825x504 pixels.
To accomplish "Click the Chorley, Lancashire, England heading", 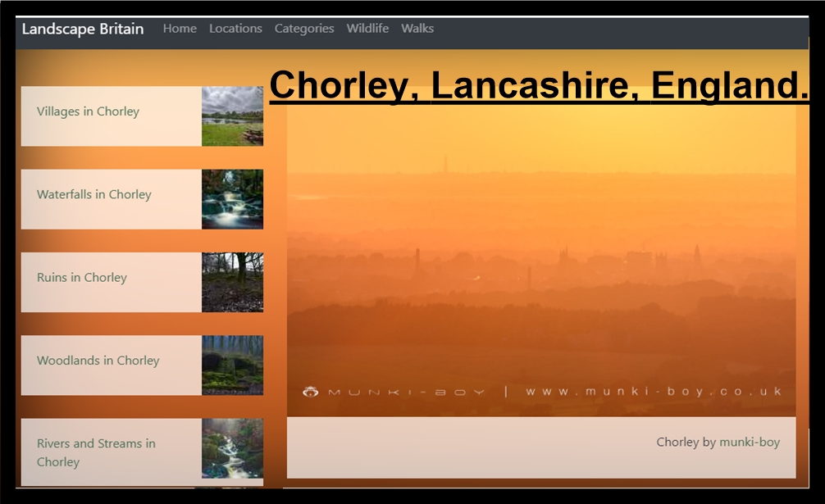I will 540,85.
